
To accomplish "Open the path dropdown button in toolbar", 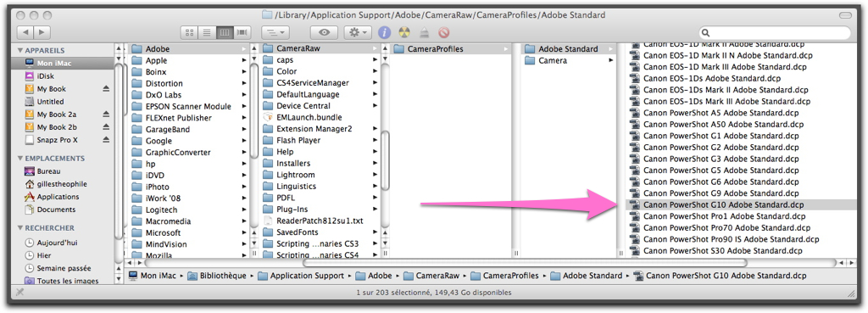I will pos(275,33).
